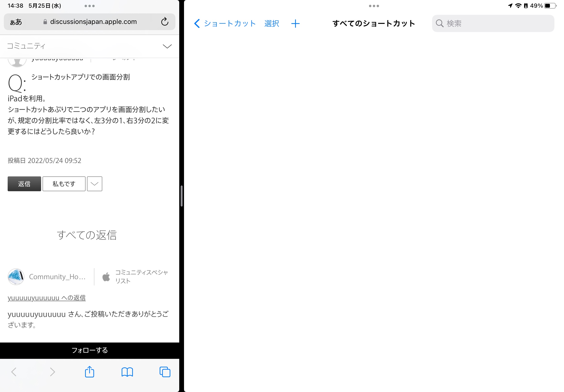Open the Safari bookmarks icon
The height and width of the screenshot is (392, 564).
(x=127, y=372)
